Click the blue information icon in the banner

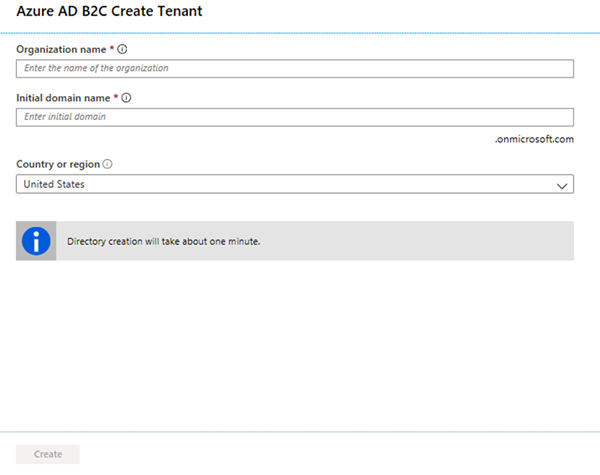click(x=36, y=241)
